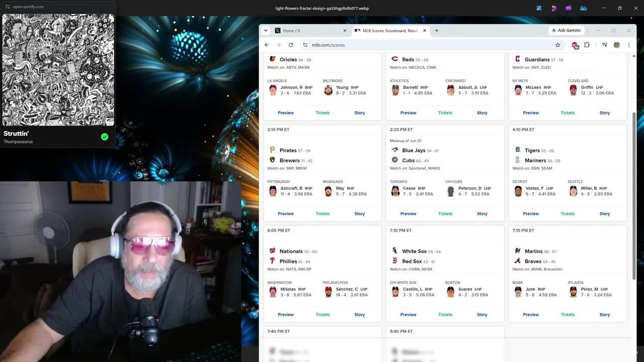This screenshot has height=362, width=644.
Task: Click the Phillies team name
Action: [288, 261]
